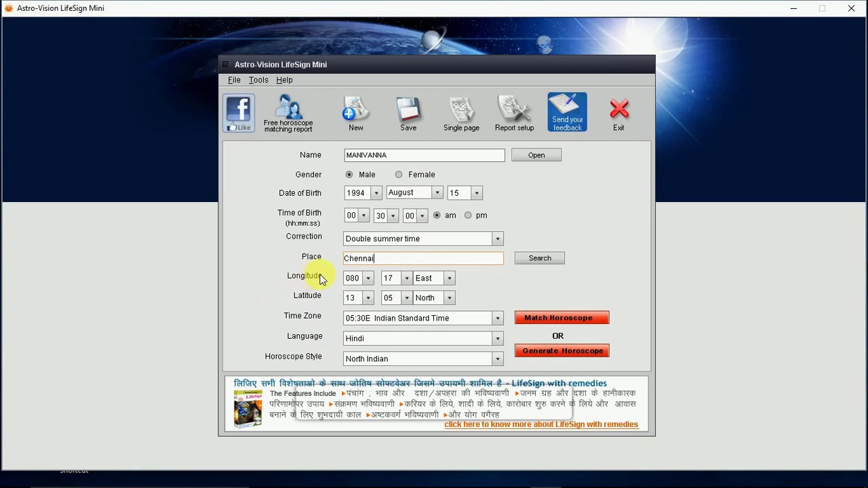Image resolution: width=868 pixels, height=488 pixels.
Task: Click the Name field containing MANIVANNA
Action: [425, 155]
